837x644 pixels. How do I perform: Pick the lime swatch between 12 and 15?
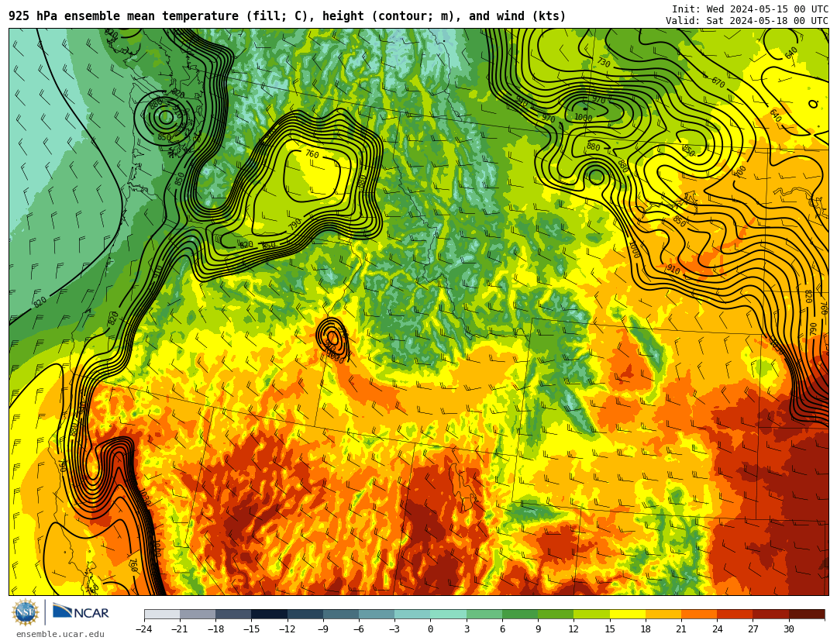(x=591, y=614)
